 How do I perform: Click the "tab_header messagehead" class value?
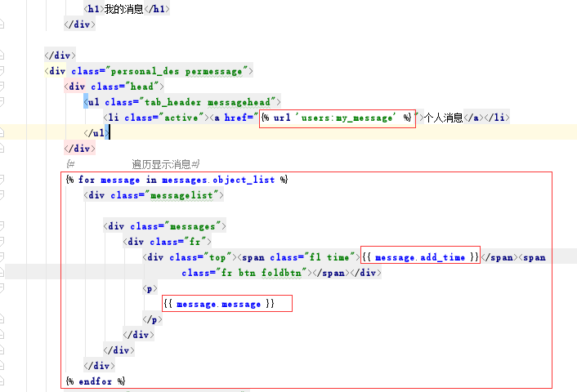(208, 102)
